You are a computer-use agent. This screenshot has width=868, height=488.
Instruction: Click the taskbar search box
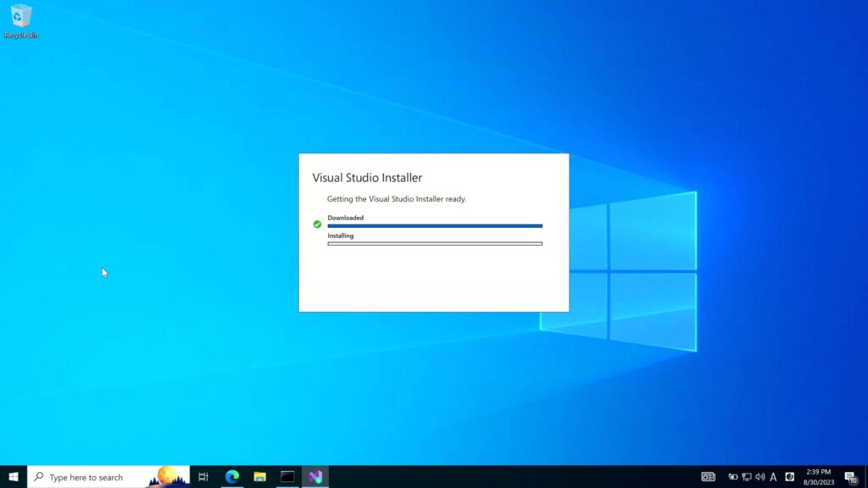tap(108, 477)
